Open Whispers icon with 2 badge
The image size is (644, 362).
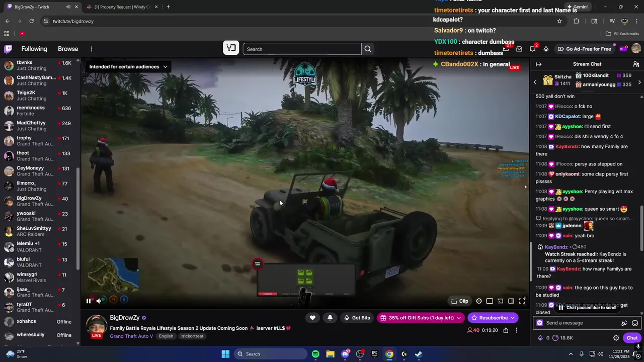point(533,49)
